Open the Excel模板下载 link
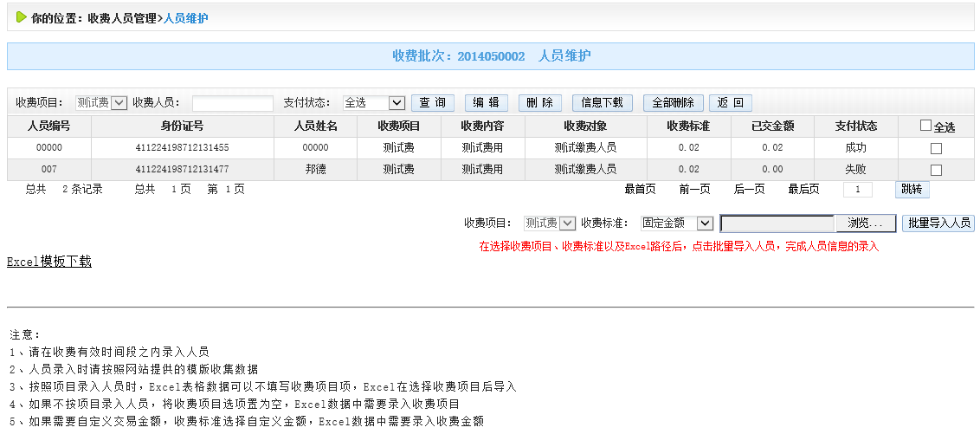 (x=49, y=262)
